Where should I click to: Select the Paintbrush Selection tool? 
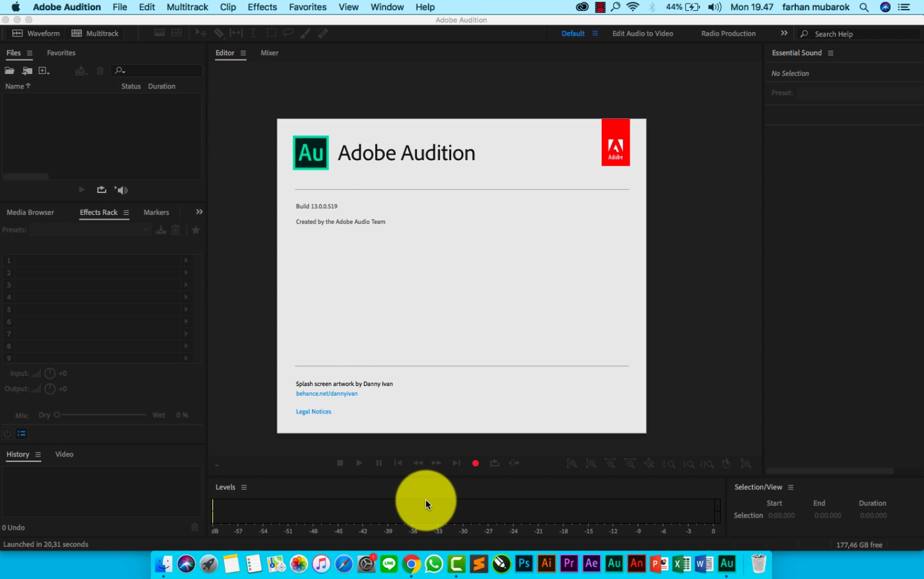(x=305, y=33)
